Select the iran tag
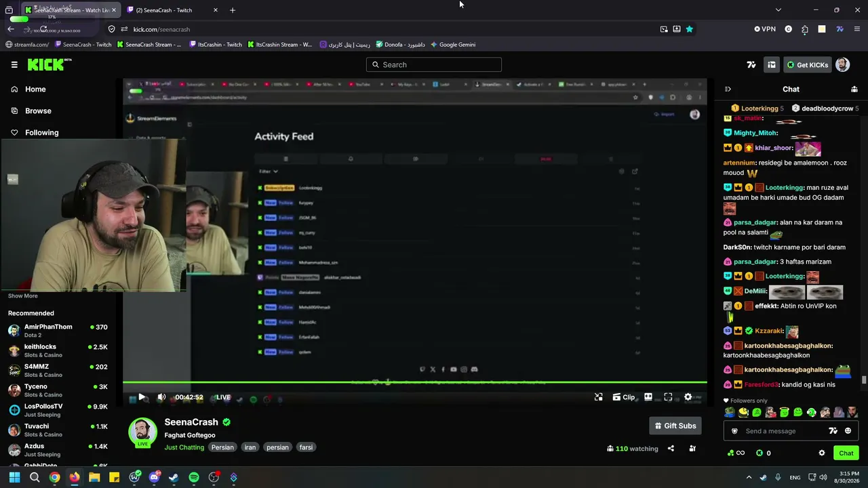 click(x=250, y=447)
